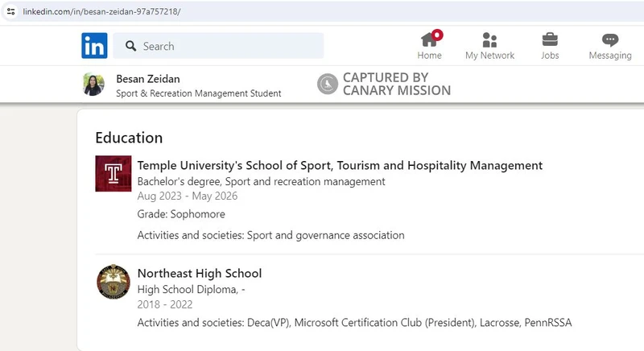
Task: Open Besan Zeidan's profile photo thumbnail
Action: (93, 85)
